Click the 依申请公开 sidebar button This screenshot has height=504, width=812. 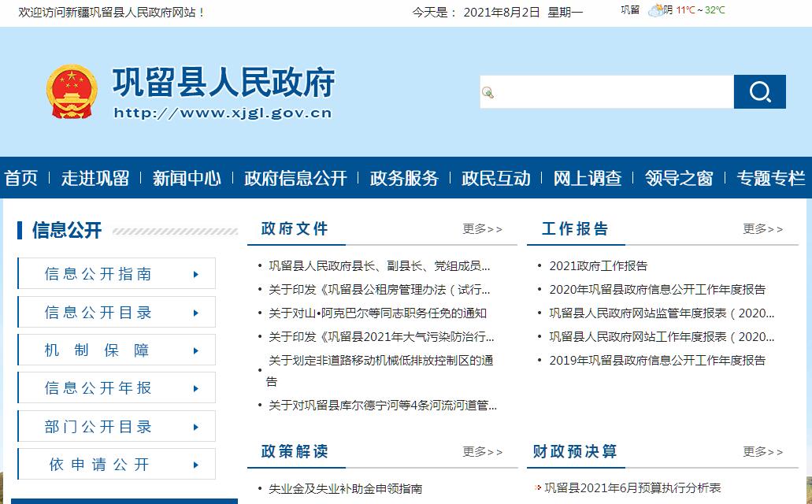tap(116, 465)
